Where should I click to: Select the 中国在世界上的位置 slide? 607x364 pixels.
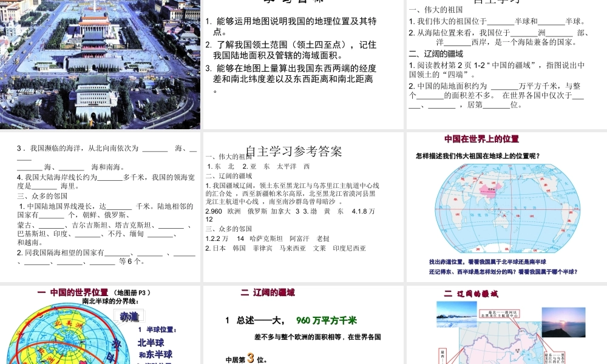[507, 207]
